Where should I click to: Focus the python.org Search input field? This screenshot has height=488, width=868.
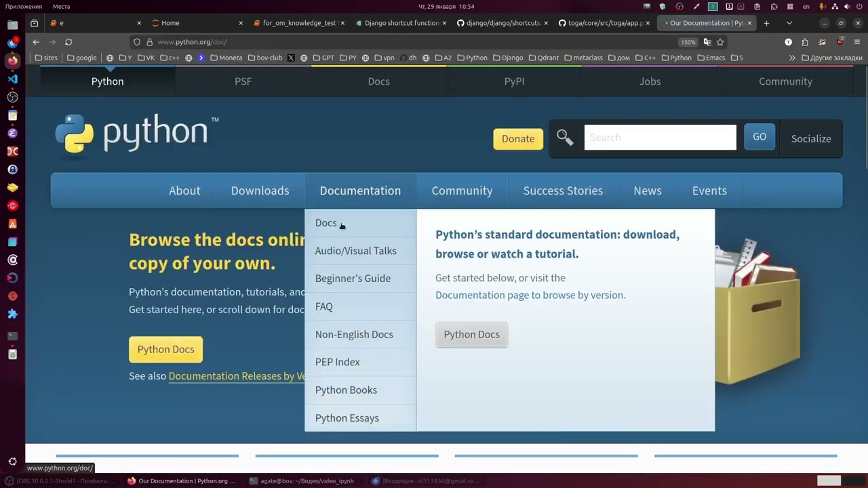coord(660,138)
